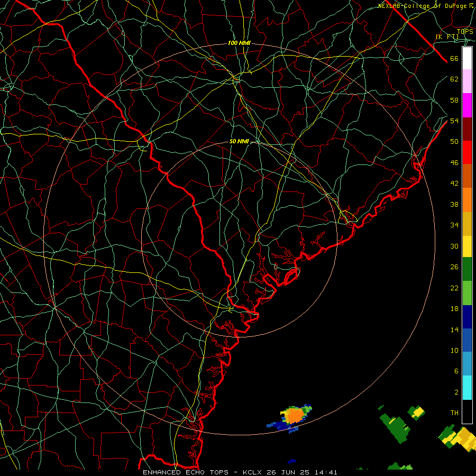
Task: Click the gold legend color band
Action: 467,224
